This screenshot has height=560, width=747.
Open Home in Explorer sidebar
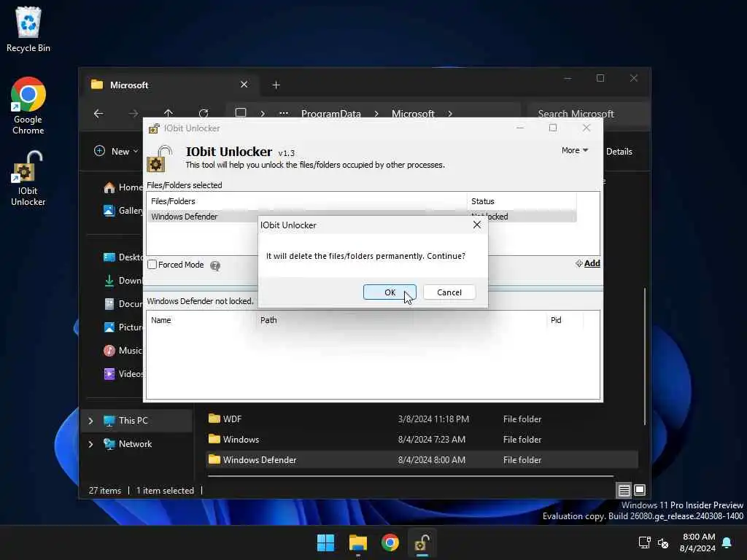coord(123,187)
